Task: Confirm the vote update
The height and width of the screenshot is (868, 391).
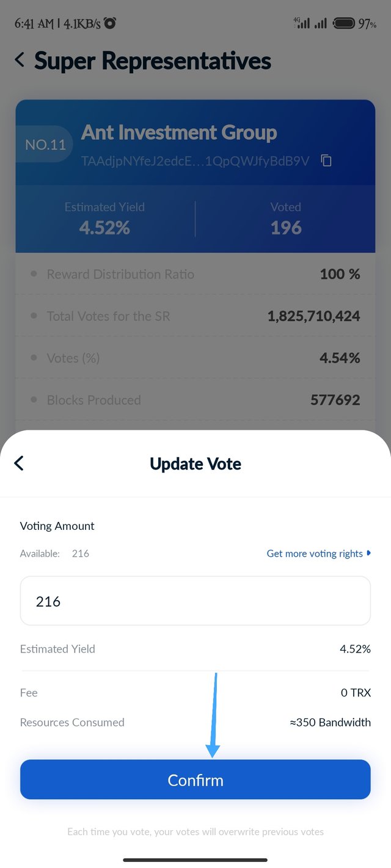Action: [x=195, y=779]
